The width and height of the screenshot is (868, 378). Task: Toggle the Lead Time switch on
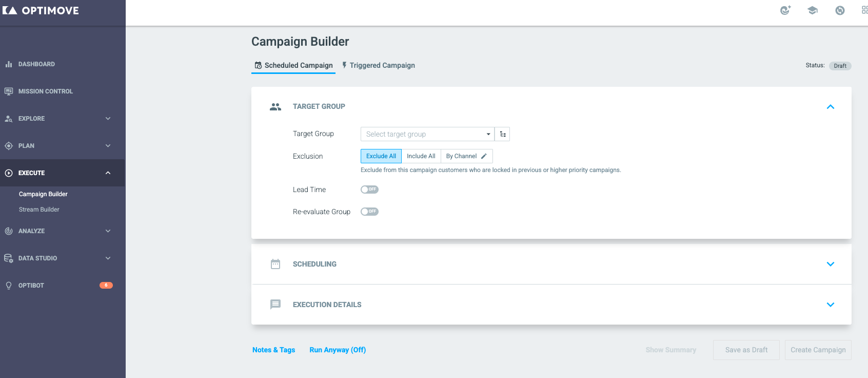click(369, 190)
